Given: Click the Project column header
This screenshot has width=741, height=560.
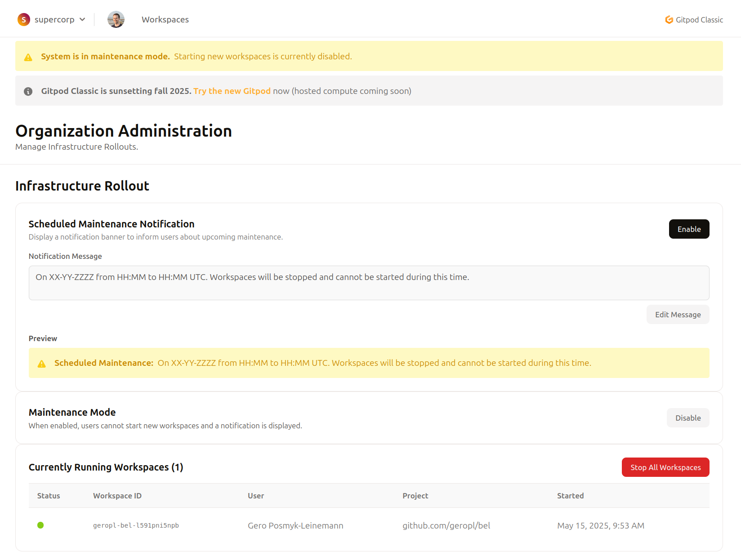Looking at the screenshot, I should (415, 496).
